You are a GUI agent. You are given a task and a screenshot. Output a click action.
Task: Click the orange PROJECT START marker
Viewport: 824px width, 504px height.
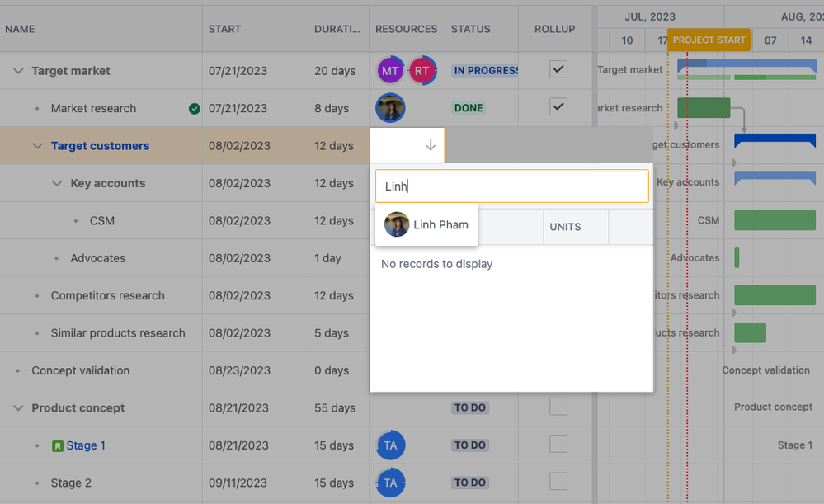pyautogui.click(x=710, y=39)
